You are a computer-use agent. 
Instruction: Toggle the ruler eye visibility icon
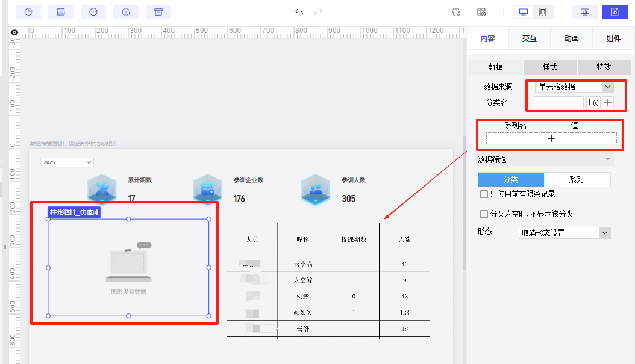[14, 32]
